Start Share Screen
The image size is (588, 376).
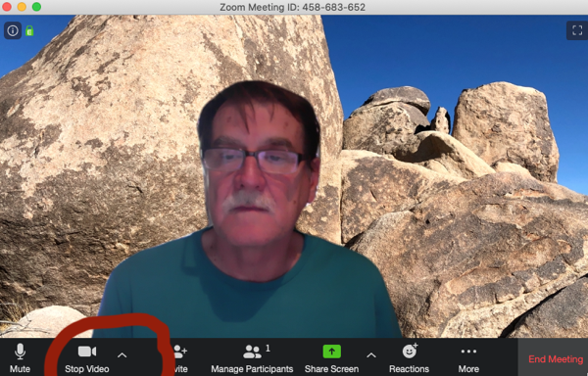point(331,358)
